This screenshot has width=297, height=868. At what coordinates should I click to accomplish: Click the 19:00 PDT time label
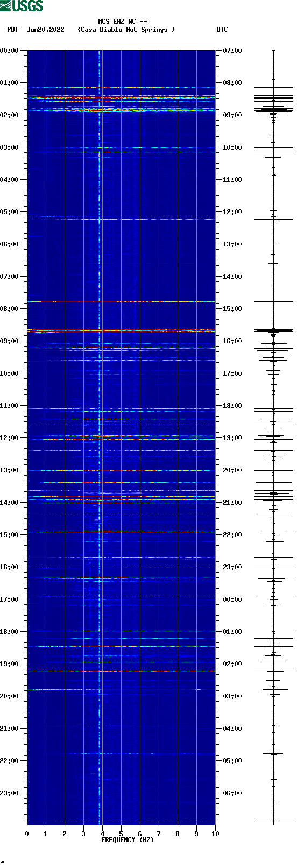tap(10, 664)
